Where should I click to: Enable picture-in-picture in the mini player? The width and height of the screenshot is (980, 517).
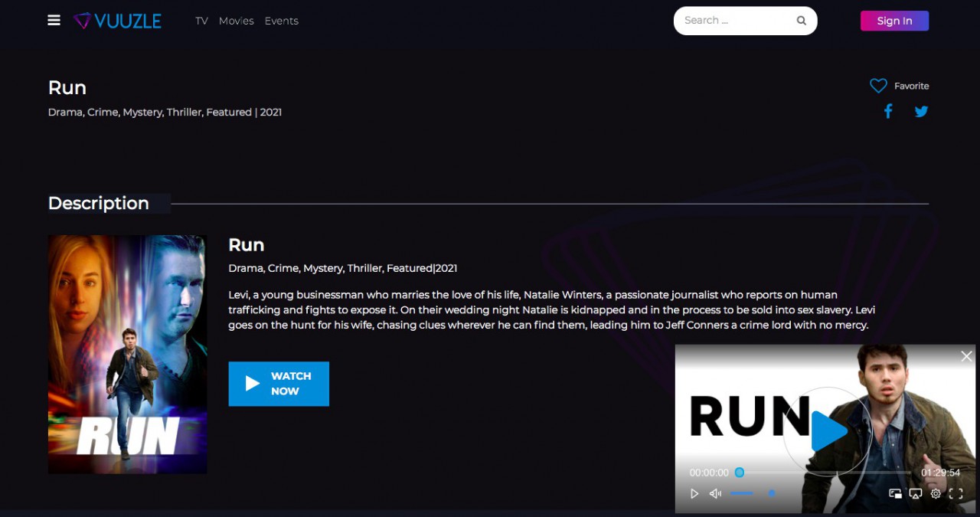[x=895, y=494]
